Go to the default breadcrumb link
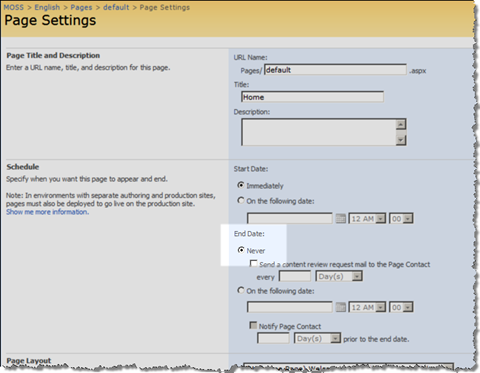The image size is (480, 373). pos(116,7)
